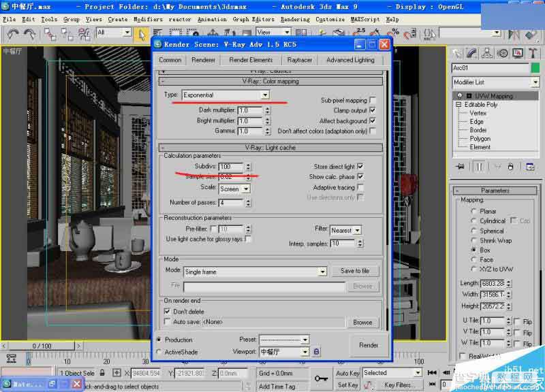Screen dimensions: 545x392
Task: Click the Configure Modifier Sets icon
Action: pos(530,167)
